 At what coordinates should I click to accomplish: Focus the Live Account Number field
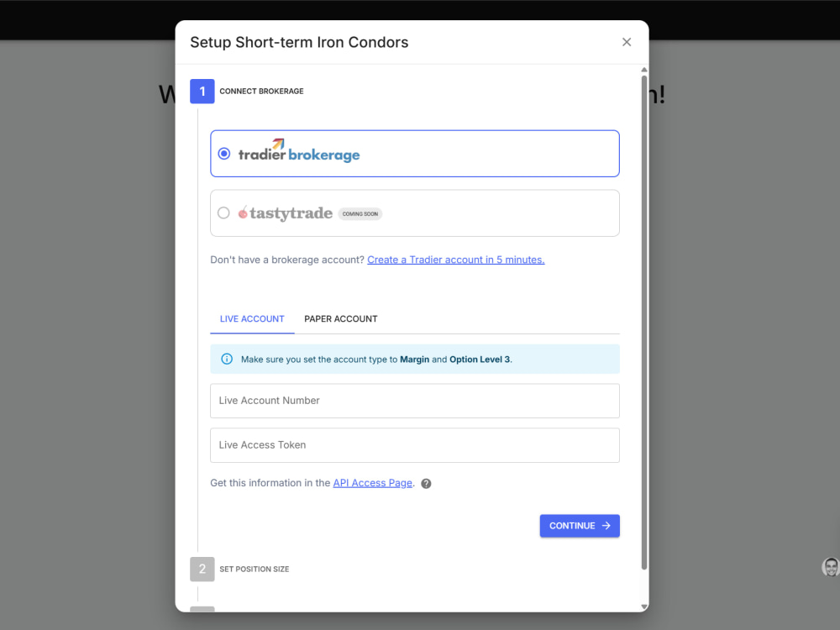coord(415,401)
